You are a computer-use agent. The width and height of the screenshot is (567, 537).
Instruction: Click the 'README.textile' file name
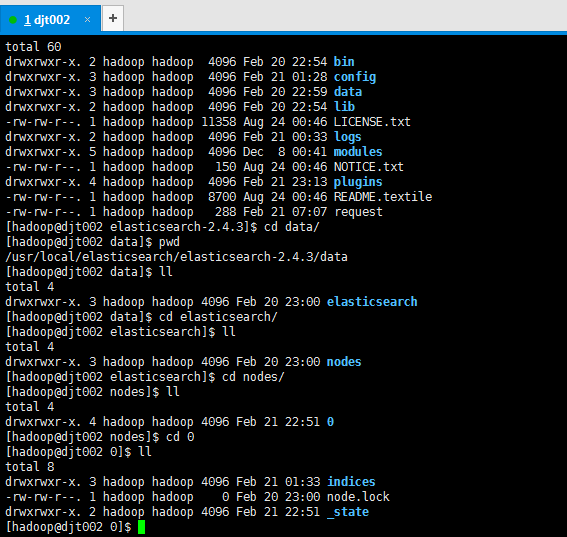click(383, 197)
